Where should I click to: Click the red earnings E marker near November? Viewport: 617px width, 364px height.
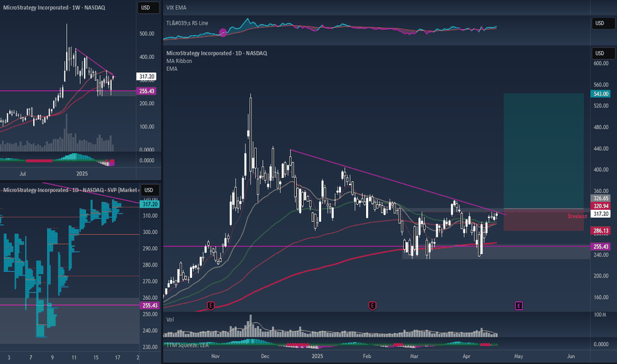coord(211,306)
